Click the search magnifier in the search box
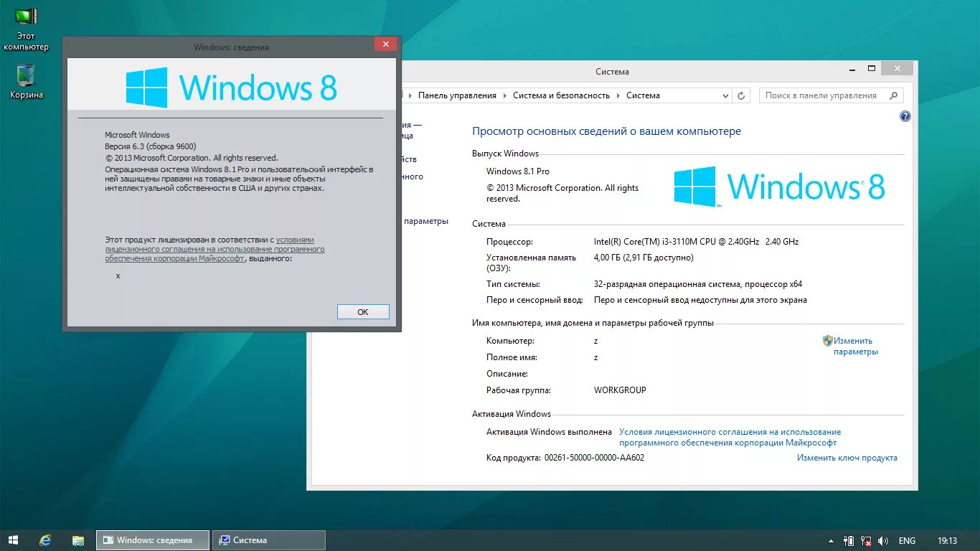Screen dimensions: 980x551 pos(893,95)
